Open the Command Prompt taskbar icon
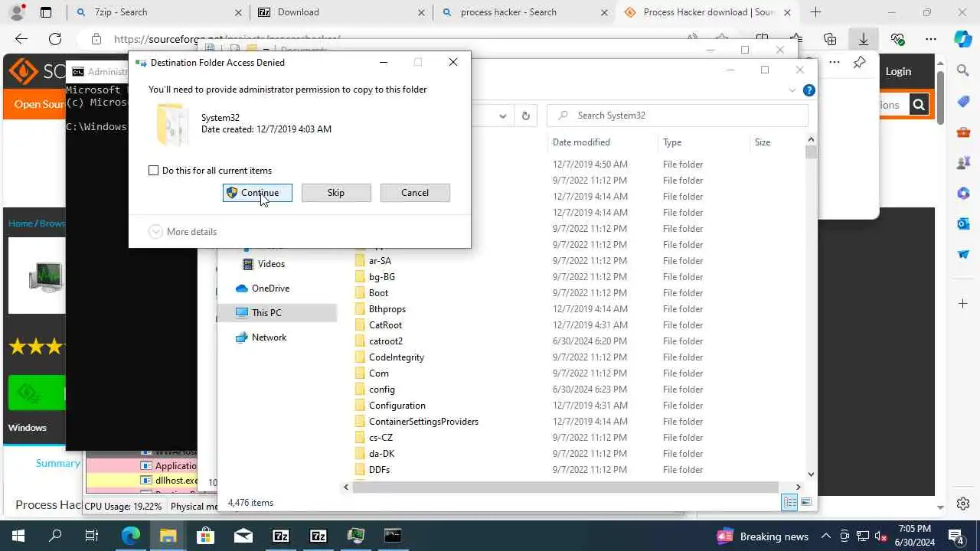Viewport: 980px width, 551px height. click(x=393, y=536)
